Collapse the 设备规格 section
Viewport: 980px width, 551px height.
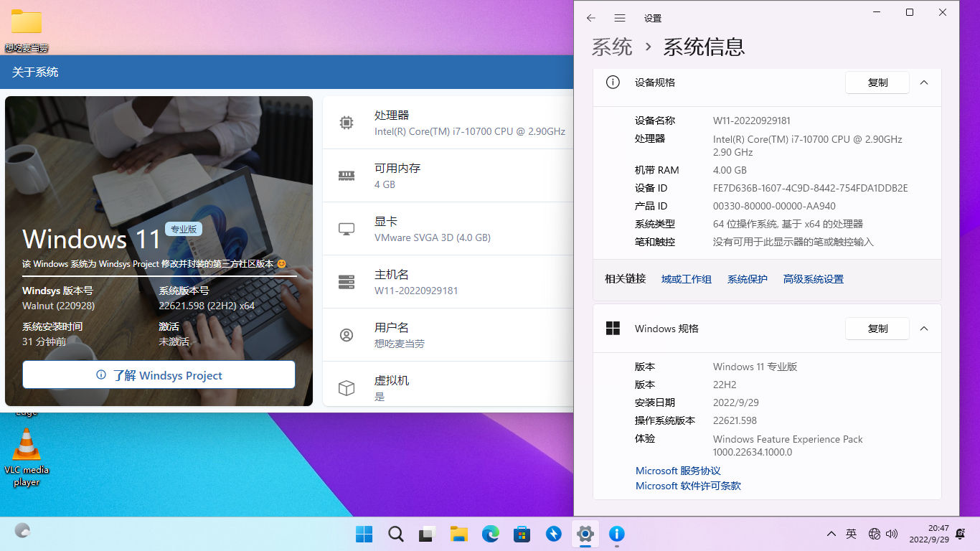coord(924,83)
